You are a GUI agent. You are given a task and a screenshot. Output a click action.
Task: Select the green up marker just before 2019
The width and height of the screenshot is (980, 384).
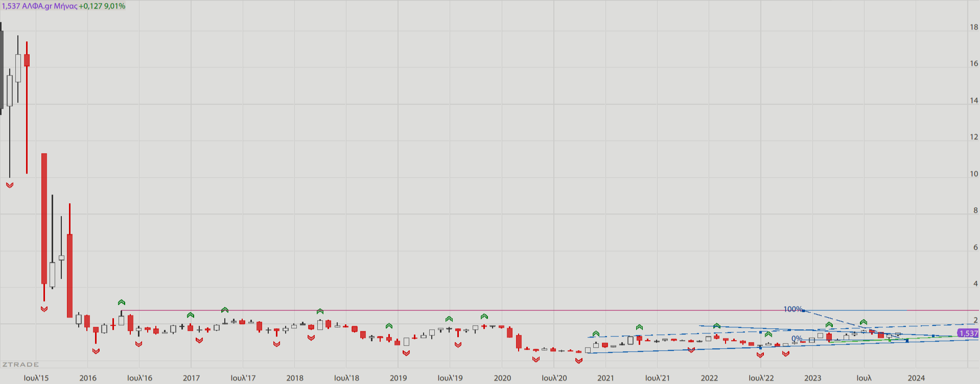click(x=389, y=326)
